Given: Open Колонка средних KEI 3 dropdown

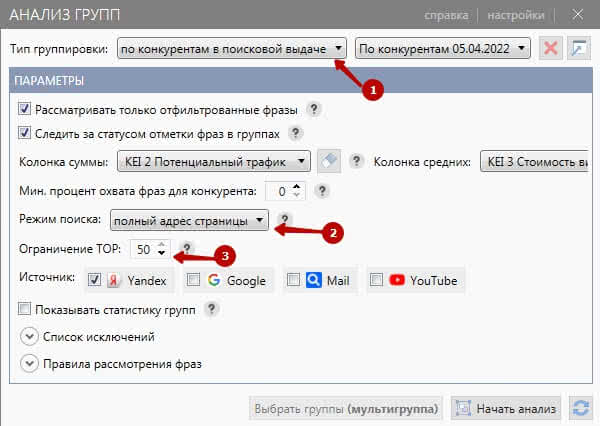Looking at the screenshot, I should point(534,162).
